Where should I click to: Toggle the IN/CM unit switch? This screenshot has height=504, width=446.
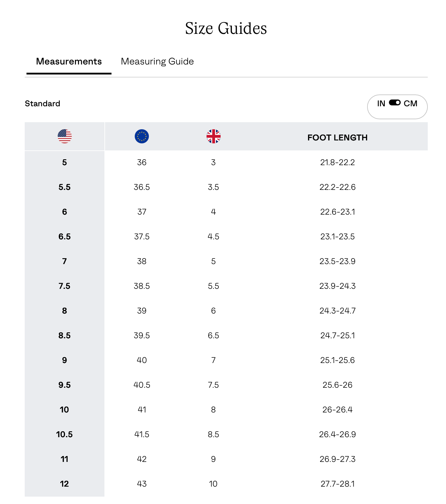(395, 103)
